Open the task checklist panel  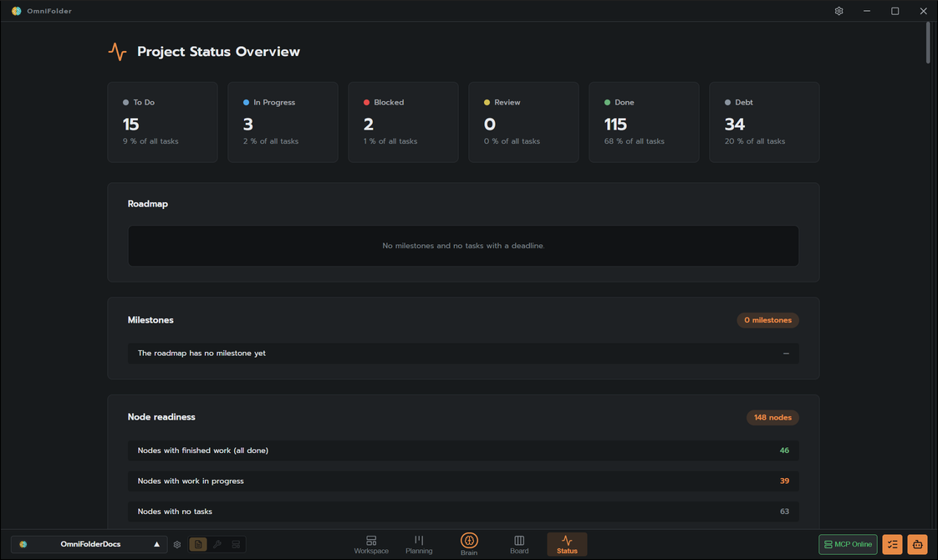pyautogui.click(x=892, y=544)
